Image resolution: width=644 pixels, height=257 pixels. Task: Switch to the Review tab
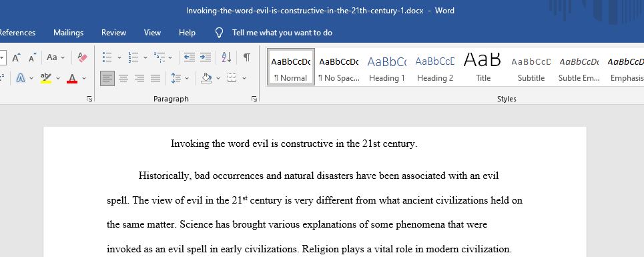point(113,33)
